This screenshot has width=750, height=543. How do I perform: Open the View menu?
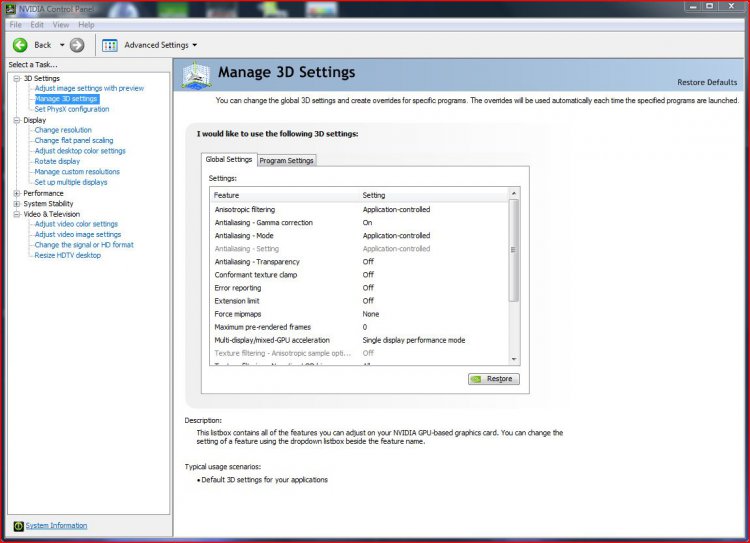point(61,24)
